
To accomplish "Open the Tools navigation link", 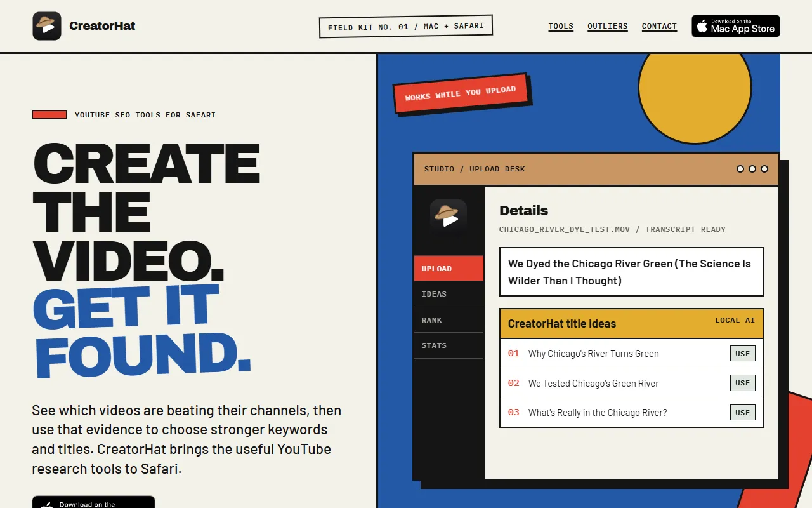I will click(x=561, y=26).
